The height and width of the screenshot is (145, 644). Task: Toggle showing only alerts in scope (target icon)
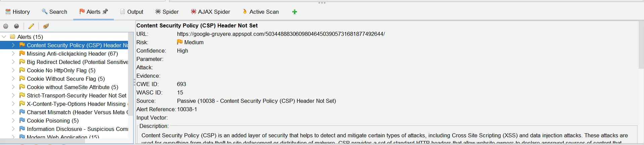(6, 26)
